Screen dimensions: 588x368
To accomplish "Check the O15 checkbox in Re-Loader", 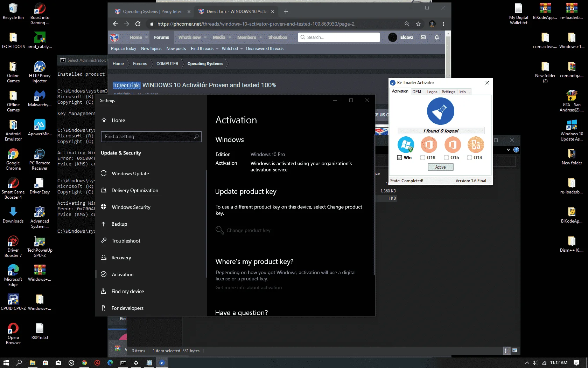I will click(446, 158).
